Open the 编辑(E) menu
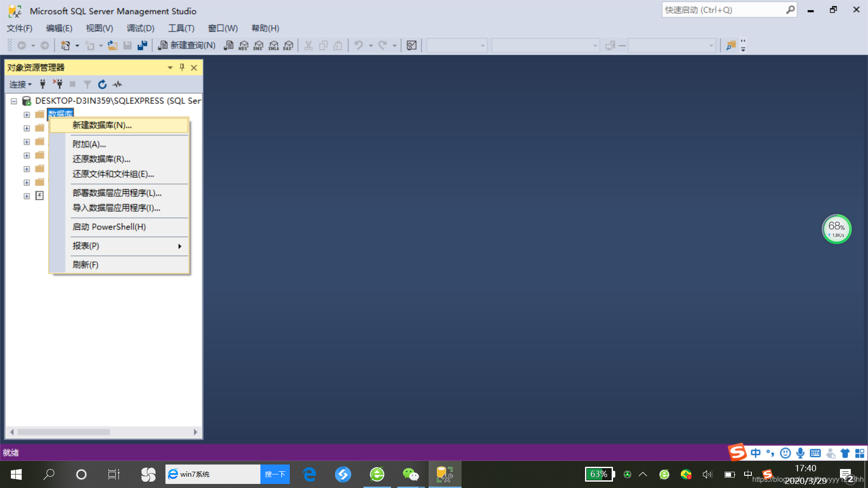 59,28
